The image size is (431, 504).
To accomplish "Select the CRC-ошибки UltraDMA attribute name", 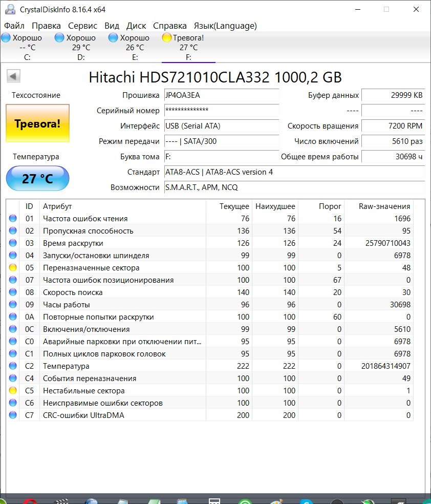I will coord(83,415).
